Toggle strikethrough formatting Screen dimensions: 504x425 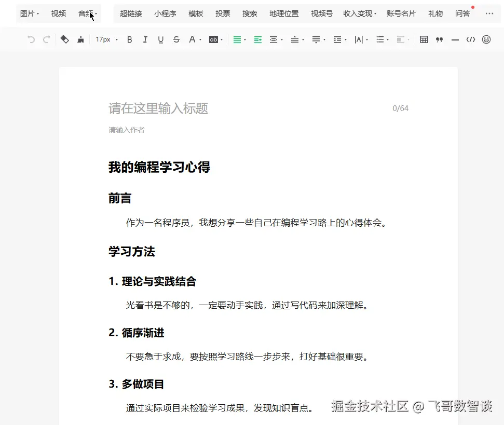(176, 39)
